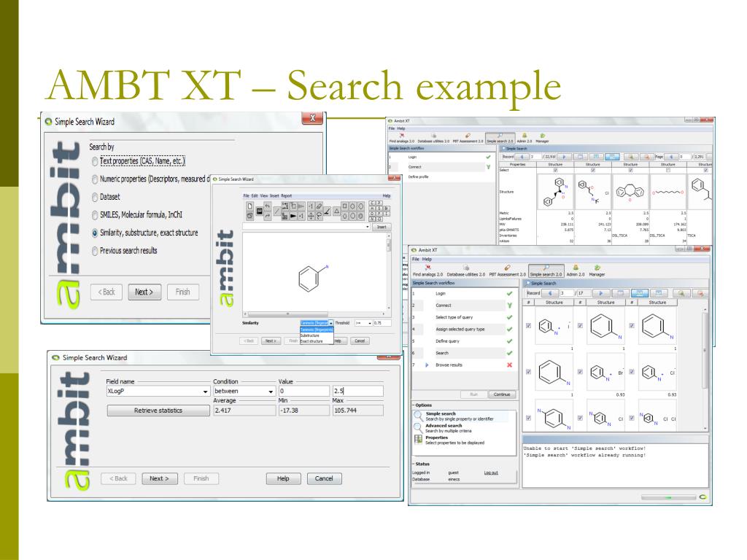Click progress bar at bottom of front Ambit window
This screenshot has width=747, height=560.
[x=668, y=497]
